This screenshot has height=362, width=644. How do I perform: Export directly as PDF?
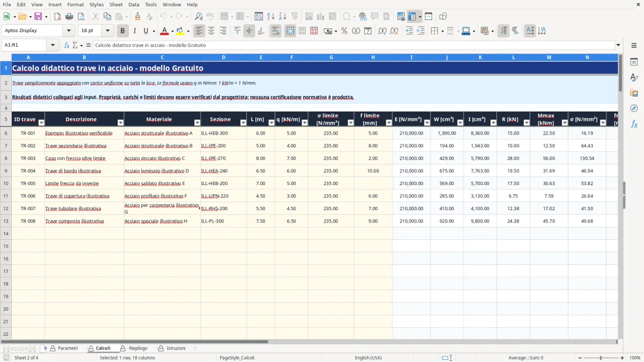57,17
